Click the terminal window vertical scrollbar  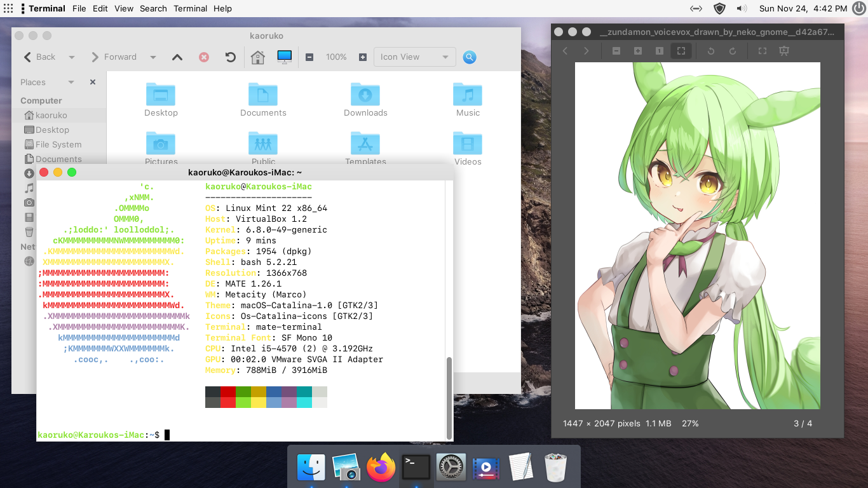[449, 397]
